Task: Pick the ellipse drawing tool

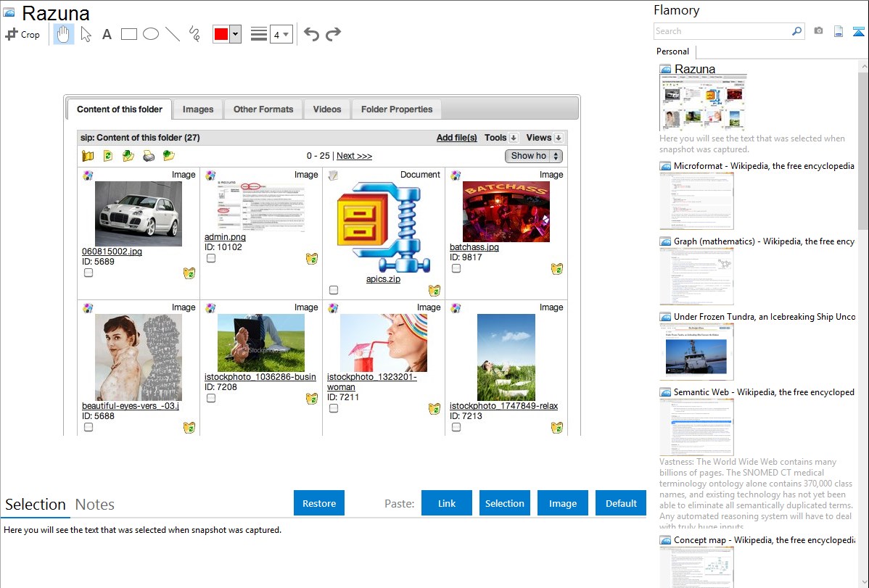Action: [x=151, y=34]
